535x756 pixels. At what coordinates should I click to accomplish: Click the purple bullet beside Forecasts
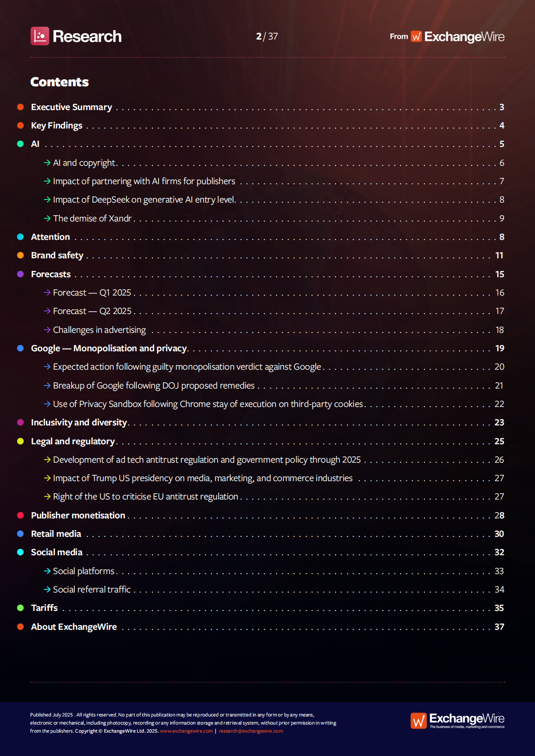pyautogui.click(x=20, y=274)
